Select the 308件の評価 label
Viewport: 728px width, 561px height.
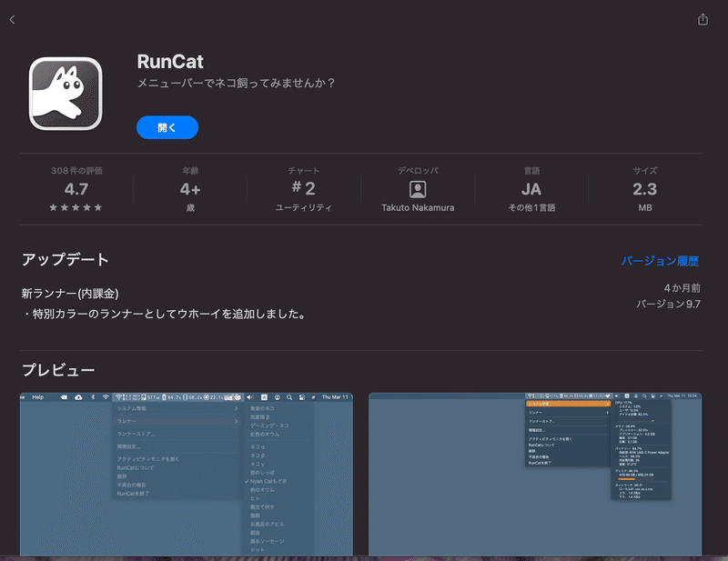coord(76,171)
